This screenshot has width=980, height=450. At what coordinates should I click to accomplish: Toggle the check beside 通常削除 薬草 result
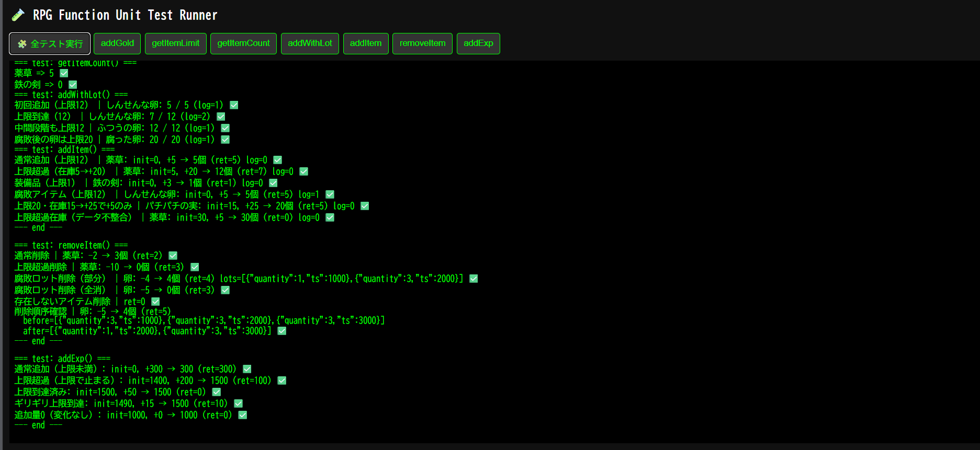coord(173,256)
